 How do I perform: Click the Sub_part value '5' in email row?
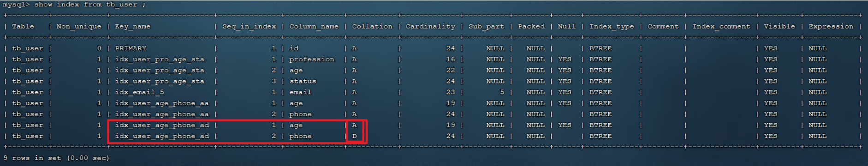tap(502, 92)
